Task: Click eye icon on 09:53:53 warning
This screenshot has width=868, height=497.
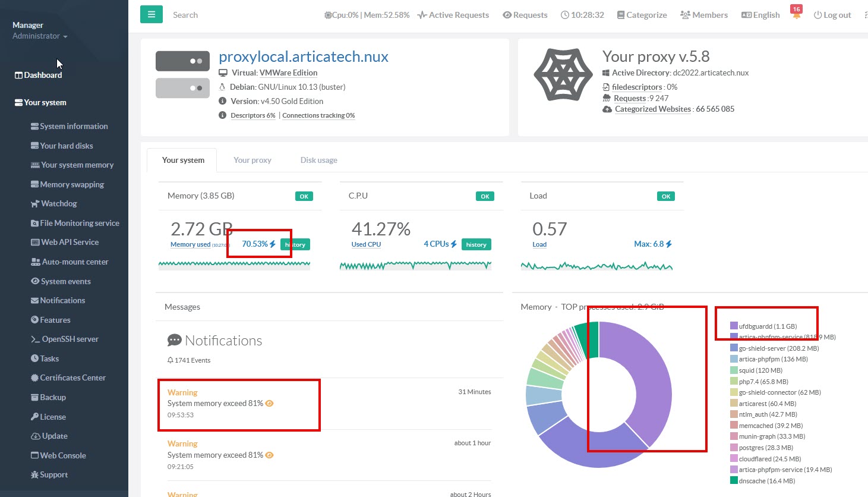Action: pos(269,403)
